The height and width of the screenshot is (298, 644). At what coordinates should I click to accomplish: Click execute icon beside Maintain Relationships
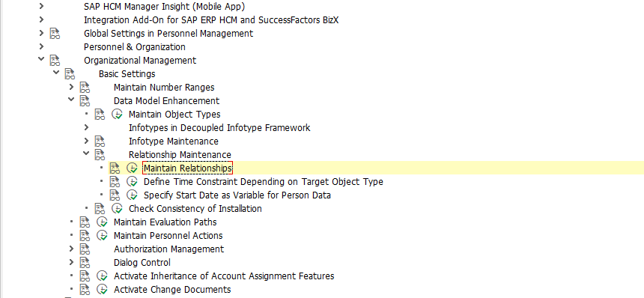(x=132, y=168)
